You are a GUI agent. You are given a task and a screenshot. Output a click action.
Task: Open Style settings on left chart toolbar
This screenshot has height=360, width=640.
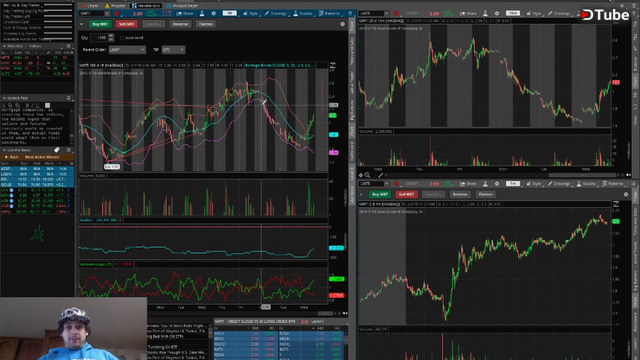coord(251,13)
